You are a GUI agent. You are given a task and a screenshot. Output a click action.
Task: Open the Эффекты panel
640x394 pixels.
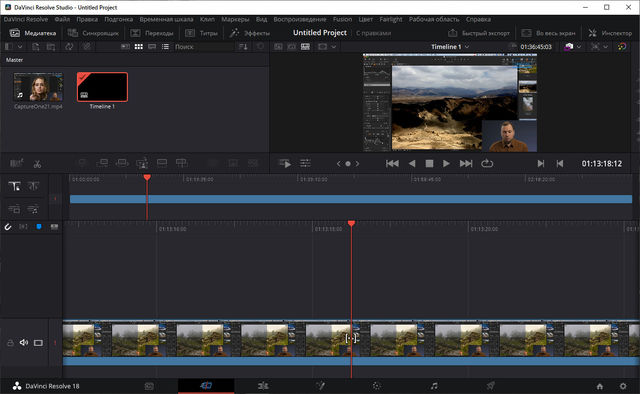tap(249, 33)
